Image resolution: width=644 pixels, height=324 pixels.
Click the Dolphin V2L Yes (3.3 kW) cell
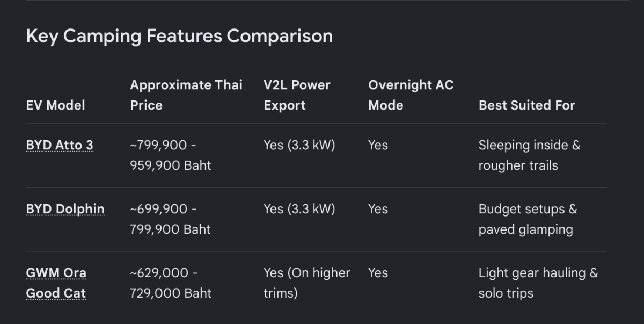(299, 209)
